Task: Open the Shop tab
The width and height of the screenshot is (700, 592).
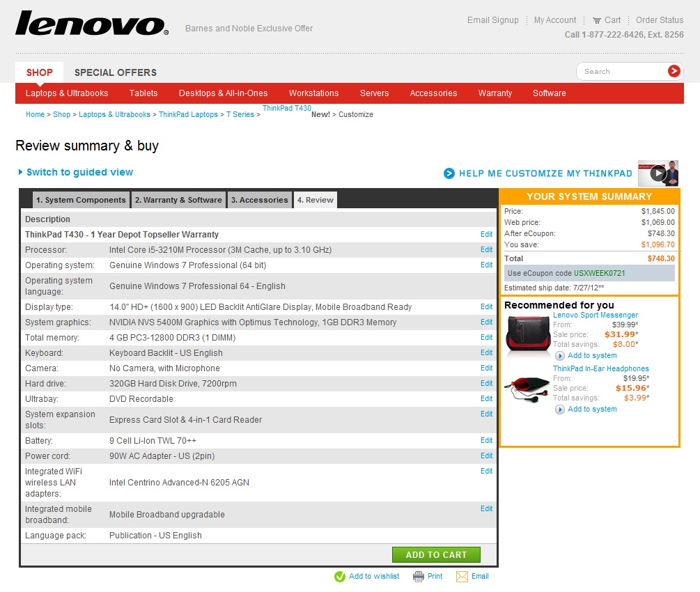Action: [39, 72]
